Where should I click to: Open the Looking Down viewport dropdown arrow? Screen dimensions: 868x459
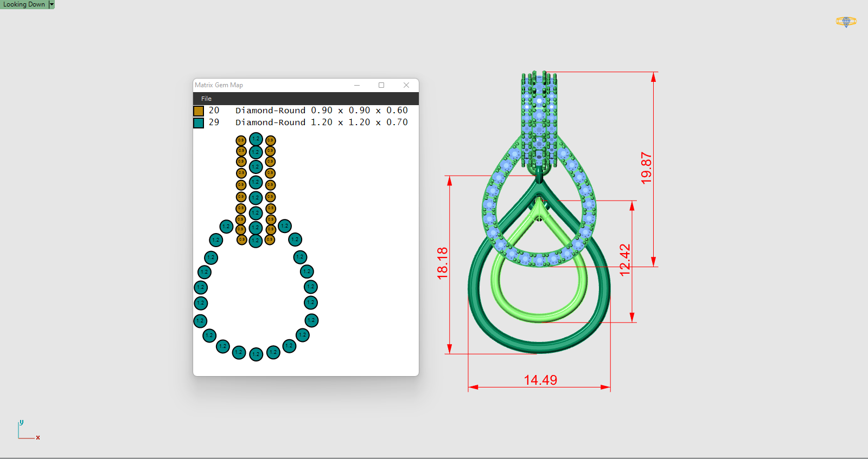click(x=52, y=4)
